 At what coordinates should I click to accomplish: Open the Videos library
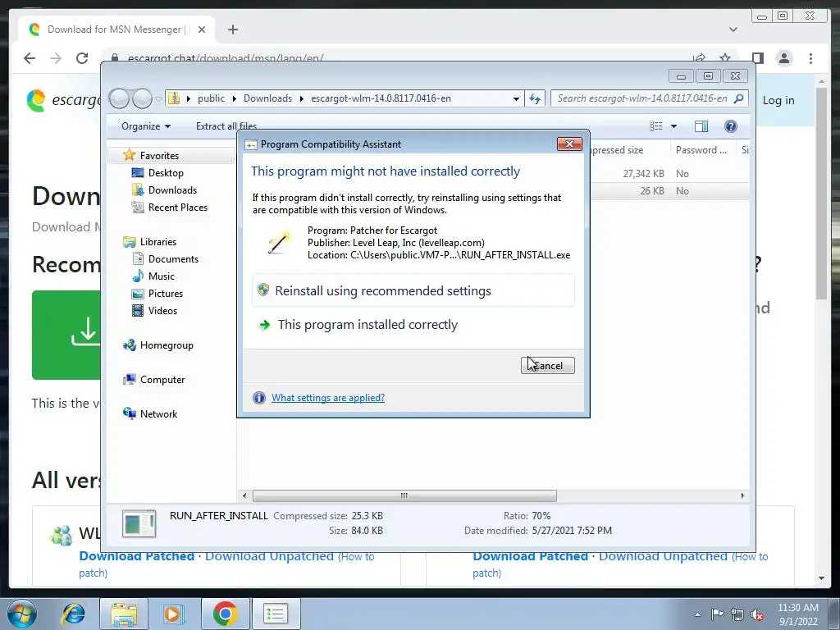click(x=162, y=310)
